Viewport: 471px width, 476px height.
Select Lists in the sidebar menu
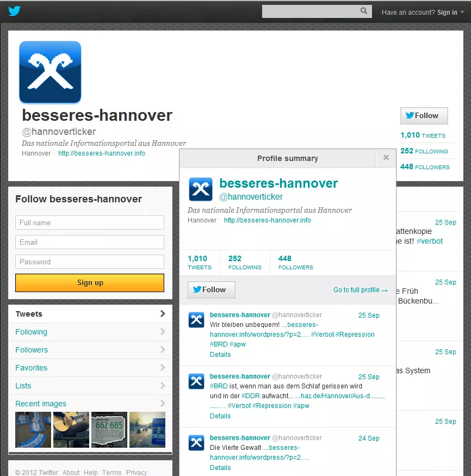pyautogui.click(x=90, y=386)
